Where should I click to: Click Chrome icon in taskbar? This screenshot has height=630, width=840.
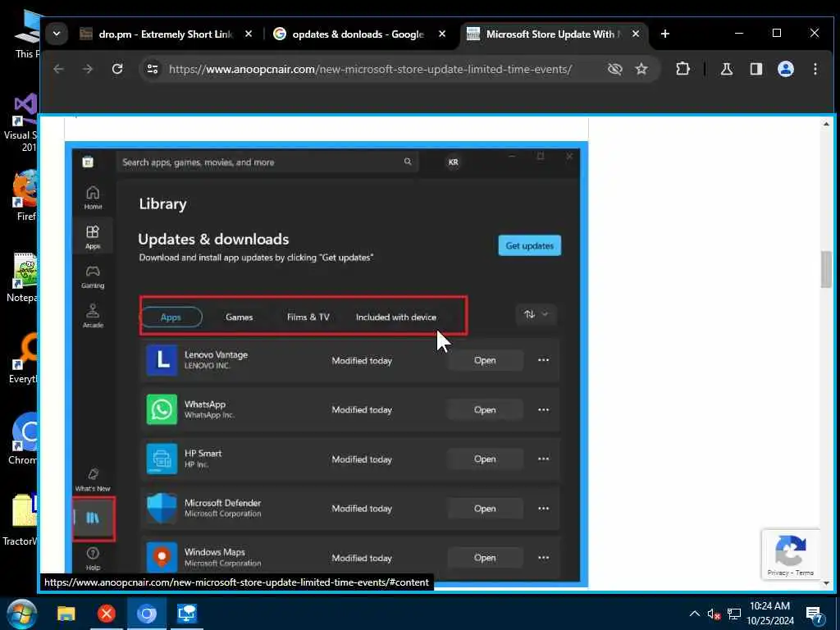146,614
